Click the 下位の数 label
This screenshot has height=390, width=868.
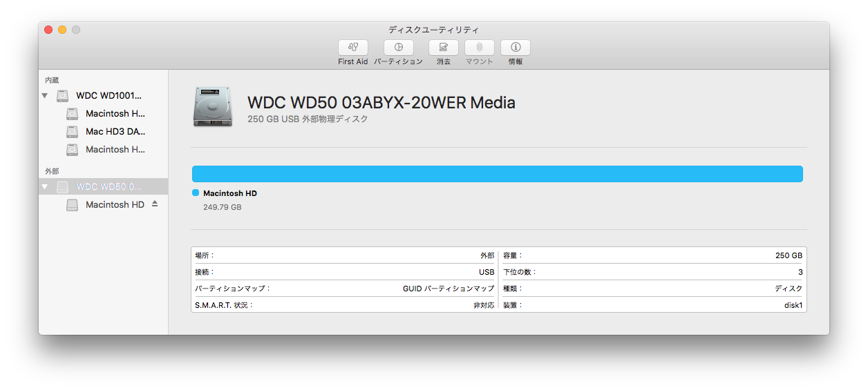[x=520, y=272]
